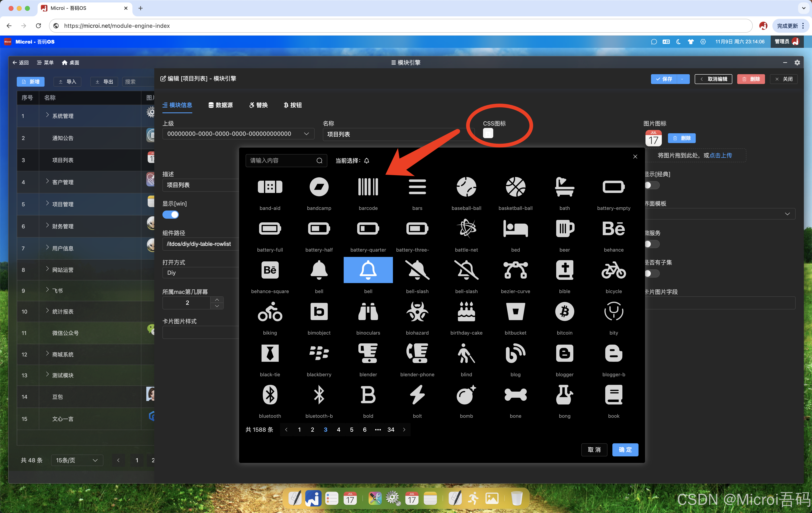Confirm icon selection with 确定
This screenshot has width=812, height=513.
pyautogui.click(x=625, y=450)
